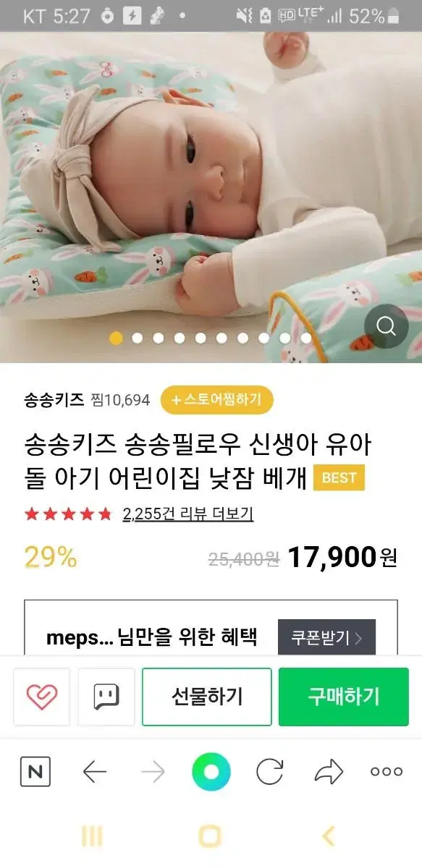Screen dimensions: 422x868
Task: Tap the heart wishlist icon
Action: [42, 697]
